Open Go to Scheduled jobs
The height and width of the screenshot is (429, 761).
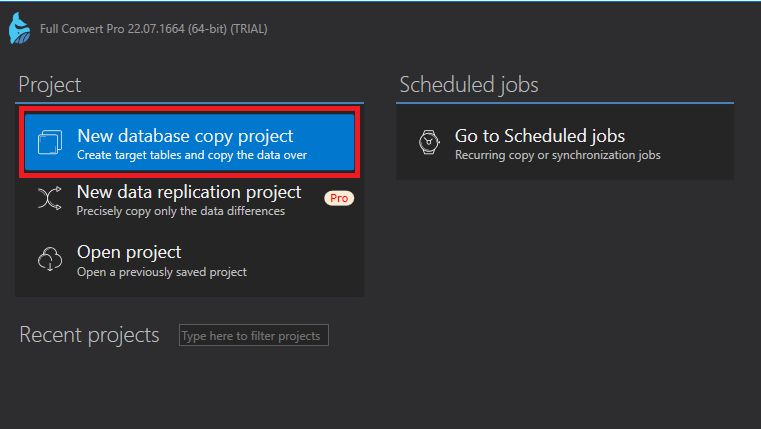coord(540,136)
